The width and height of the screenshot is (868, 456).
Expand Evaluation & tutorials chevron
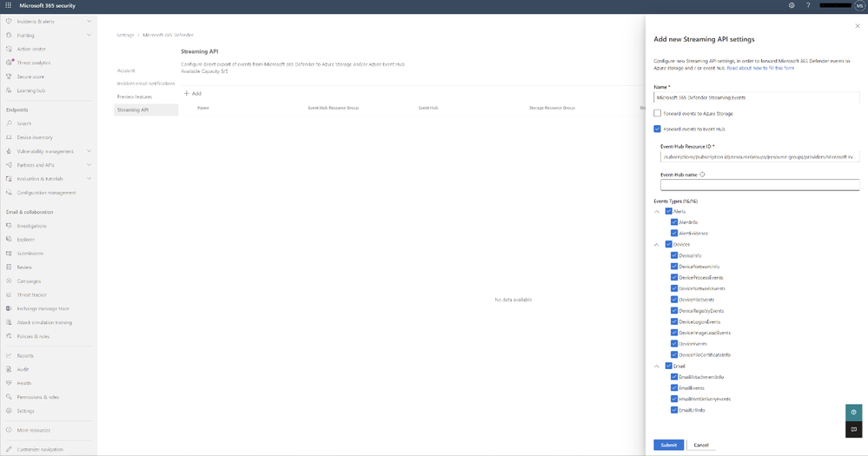coord(89,179)
